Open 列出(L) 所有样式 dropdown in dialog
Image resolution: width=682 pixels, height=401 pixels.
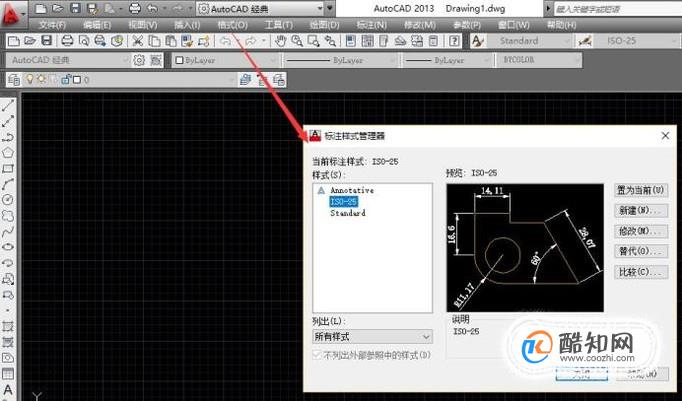coord(372,337)
